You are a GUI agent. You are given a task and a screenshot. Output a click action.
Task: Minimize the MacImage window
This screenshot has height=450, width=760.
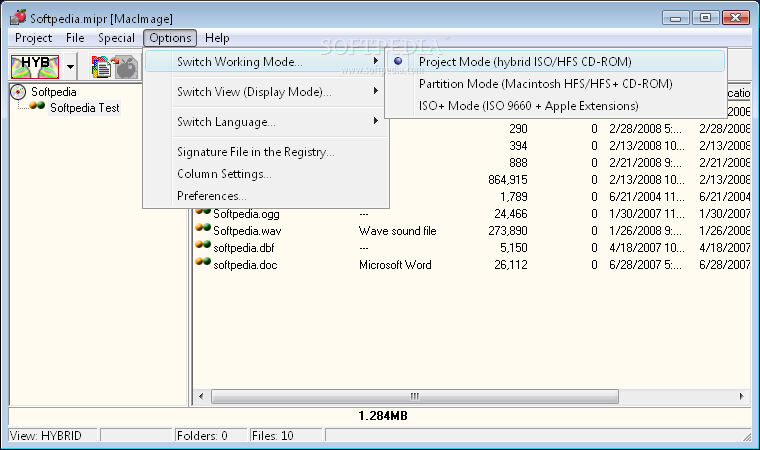pos(676,18)
